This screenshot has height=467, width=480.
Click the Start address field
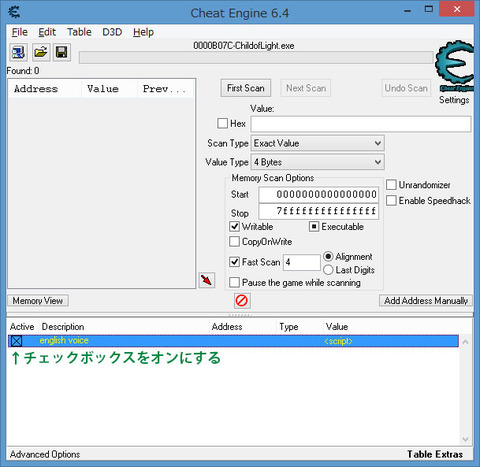[x=319, y=195]
